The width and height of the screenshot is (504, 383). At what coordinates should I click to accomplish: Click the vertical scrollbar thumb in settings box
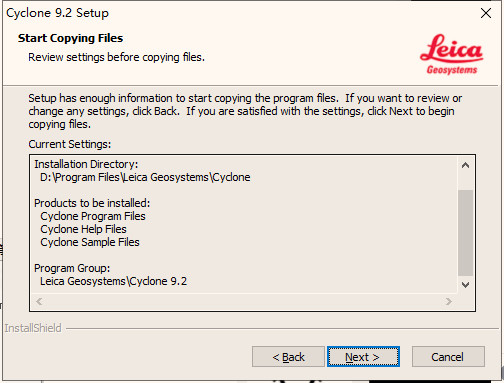(465, 233)
